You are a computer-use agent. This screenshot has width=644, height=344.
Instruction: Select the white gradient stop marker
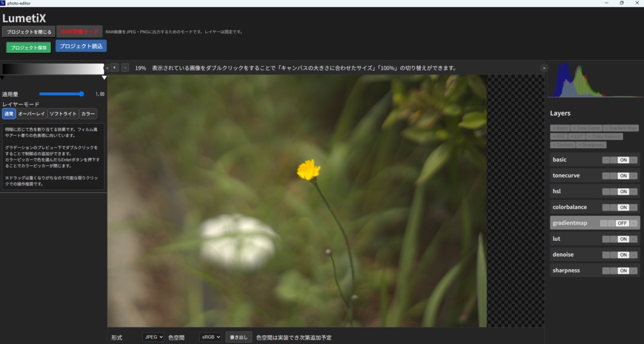tap(104, 77)
